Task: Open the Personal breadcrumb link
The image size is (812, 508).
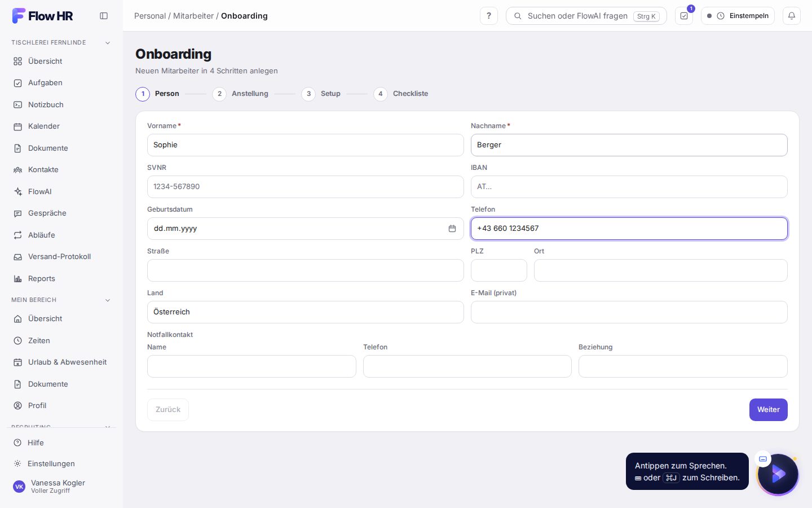Action: 150,16
